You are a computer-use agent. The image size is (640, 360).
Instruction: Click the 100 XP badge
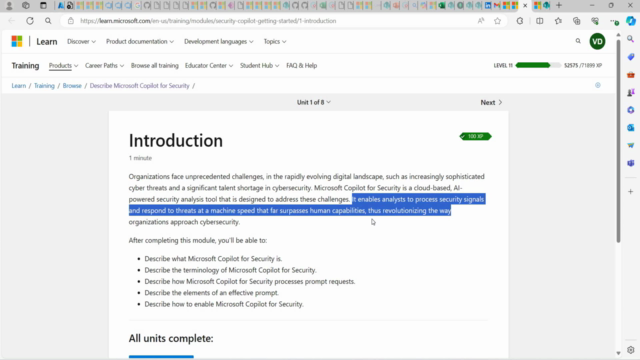click(476, 136)
